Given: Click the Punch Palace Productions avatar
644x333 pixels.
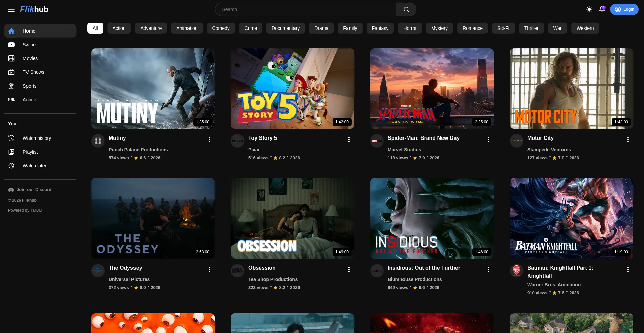Looking at the screenshot, I should click(x=98, y=141).
